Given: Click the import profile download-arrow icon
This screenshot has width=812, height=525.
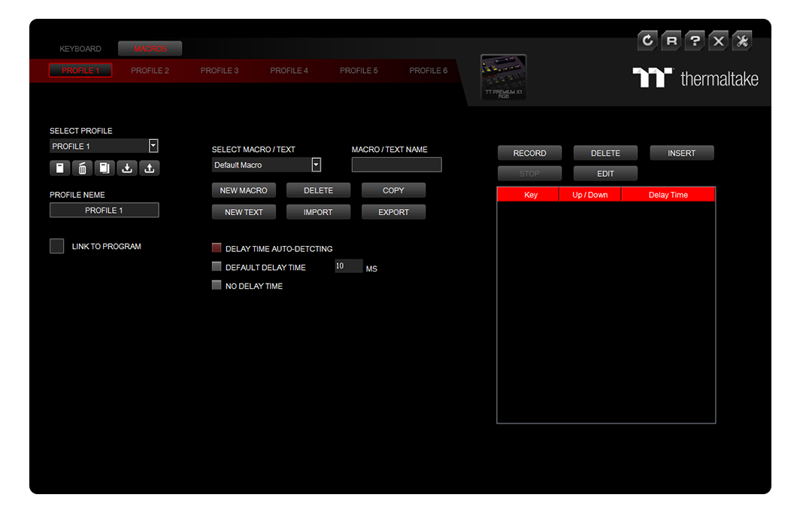Looking at the screenshot, I should (x=128, y=168).
